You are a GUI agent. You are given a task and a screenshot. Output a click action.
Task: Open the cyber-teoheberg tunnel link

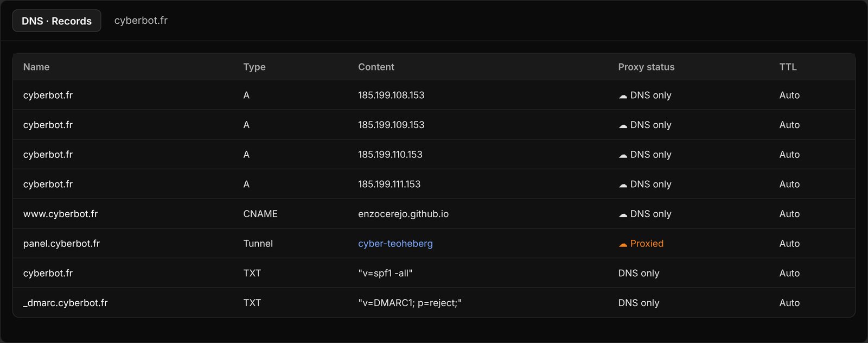click(x=395, y=244)
